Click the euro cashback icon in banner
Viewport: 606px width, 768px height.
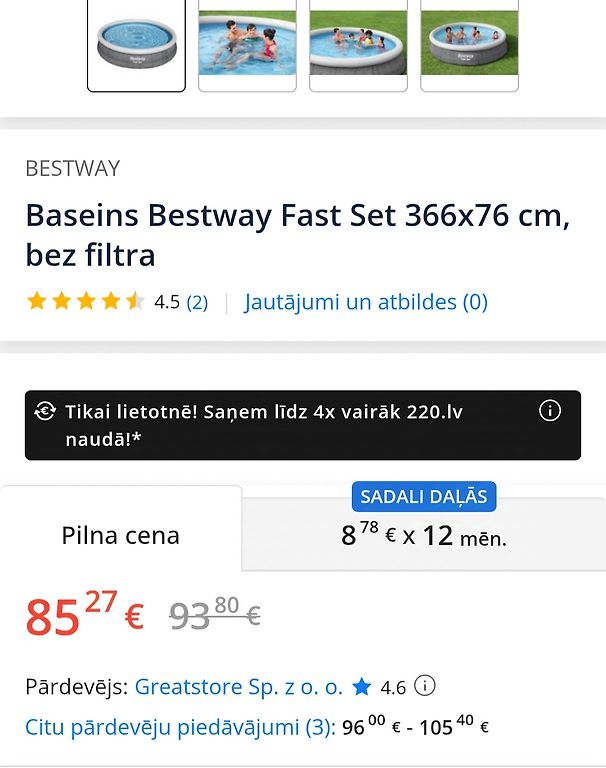(x=45, y=411)
